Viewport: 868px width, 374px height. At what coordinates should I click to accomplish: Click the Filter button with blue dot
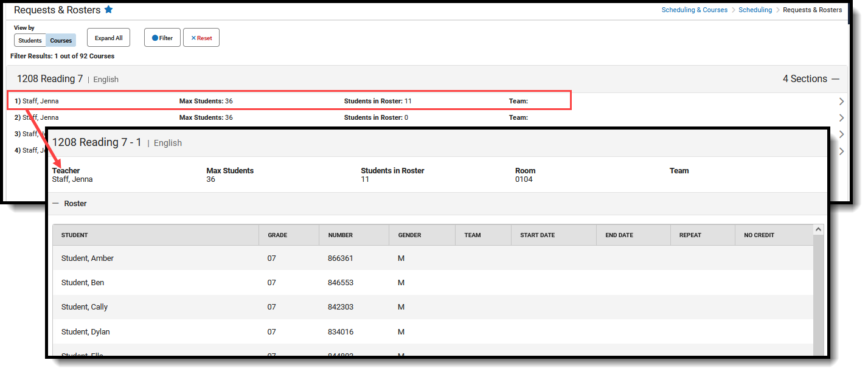pos(162,38)
